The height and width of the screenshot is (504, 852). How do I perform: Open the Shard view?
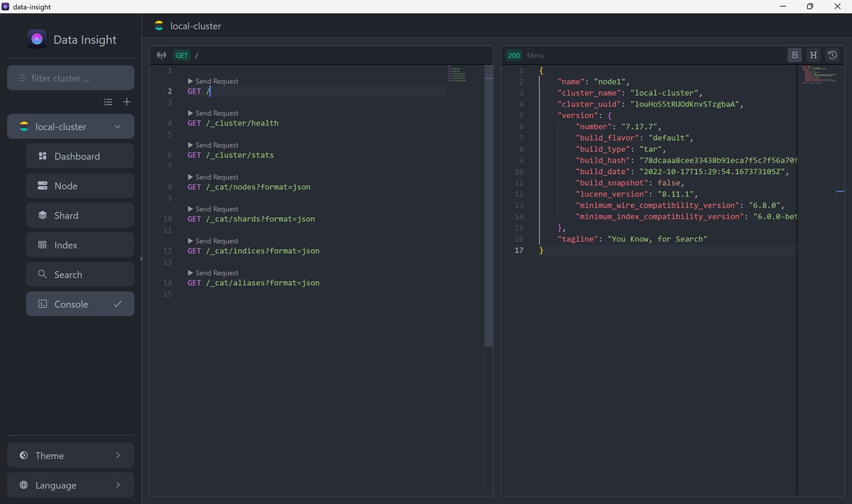(x=80, y=215)
